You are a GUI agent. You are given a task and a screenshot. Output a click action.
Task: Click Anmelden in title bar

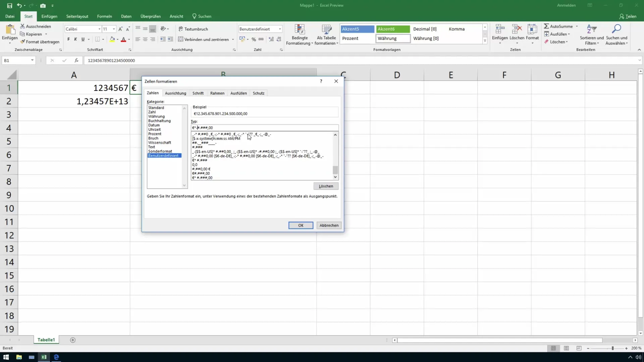tap(566, 5)
